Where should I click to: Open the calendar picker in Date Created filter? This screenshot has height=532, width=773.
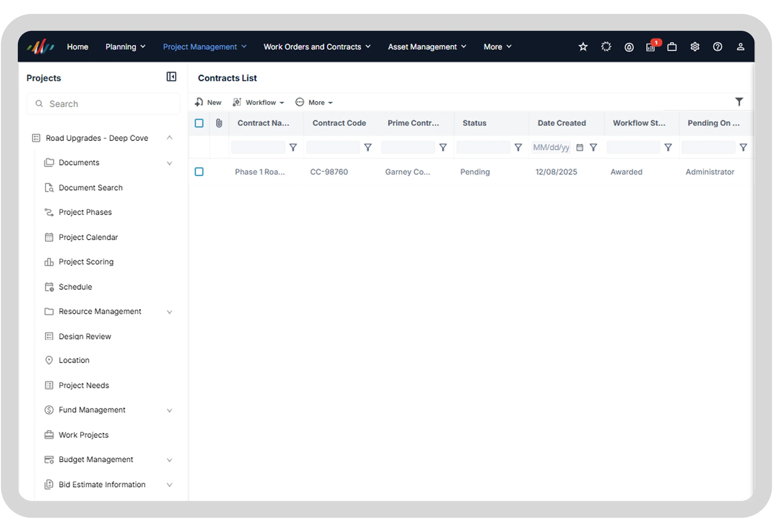[x=579, y=147]
